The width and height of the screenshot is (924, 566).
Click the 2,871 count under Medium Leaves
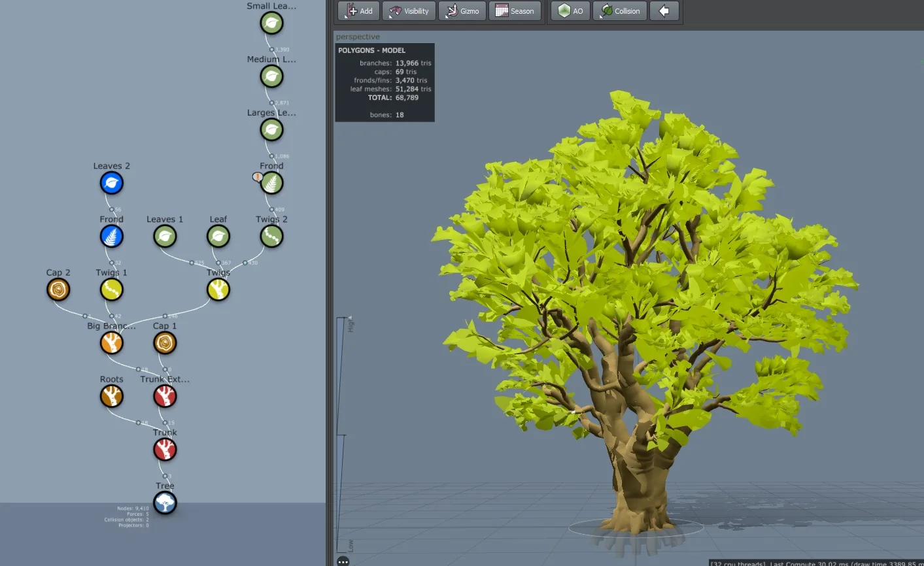pos(282,103)
